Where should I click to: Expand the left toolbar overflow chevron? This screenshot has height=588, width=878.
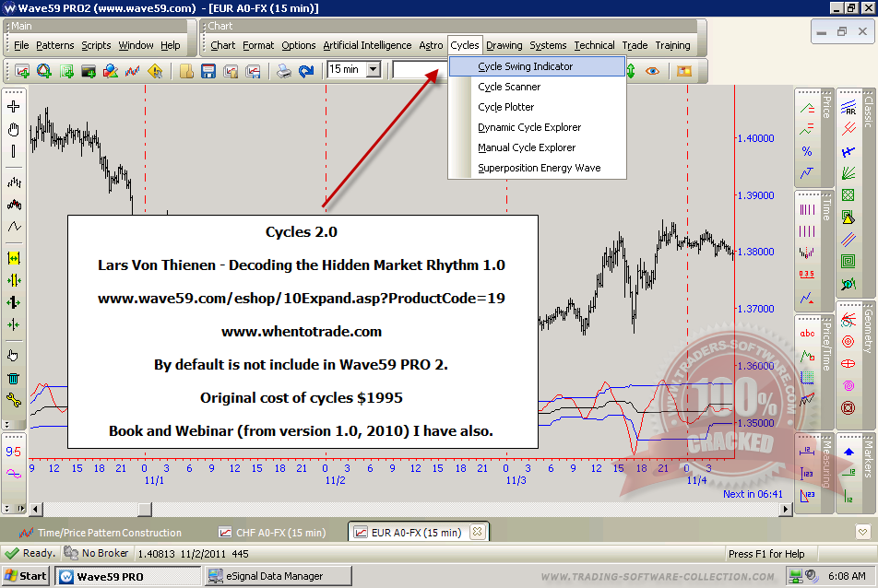pos(7,425)
